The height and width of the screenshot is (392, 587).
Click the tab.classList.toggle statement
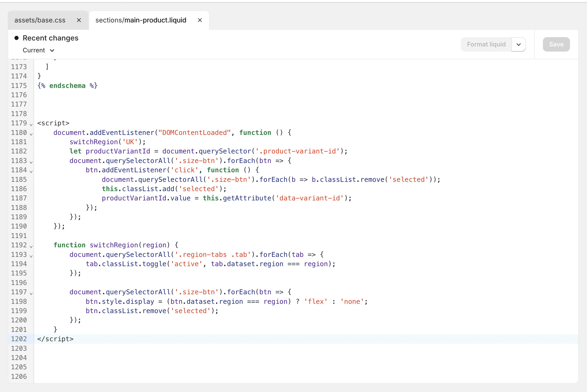tap(210, 264)
